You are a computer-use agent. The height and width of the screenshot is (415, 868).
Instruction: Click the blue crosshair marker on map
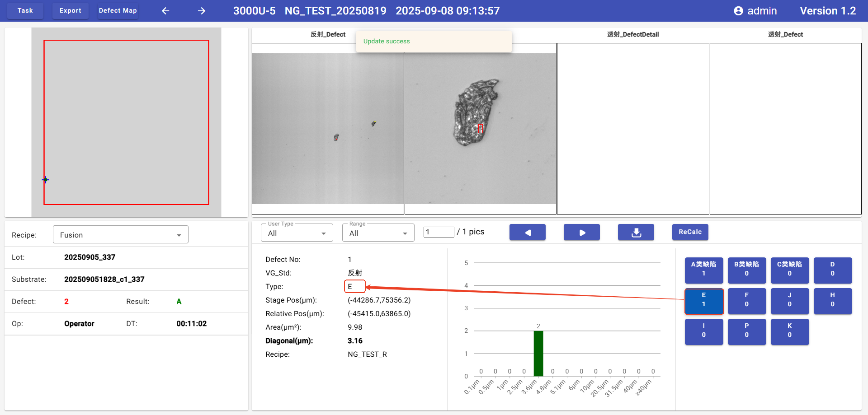click(x=46, y=180)
